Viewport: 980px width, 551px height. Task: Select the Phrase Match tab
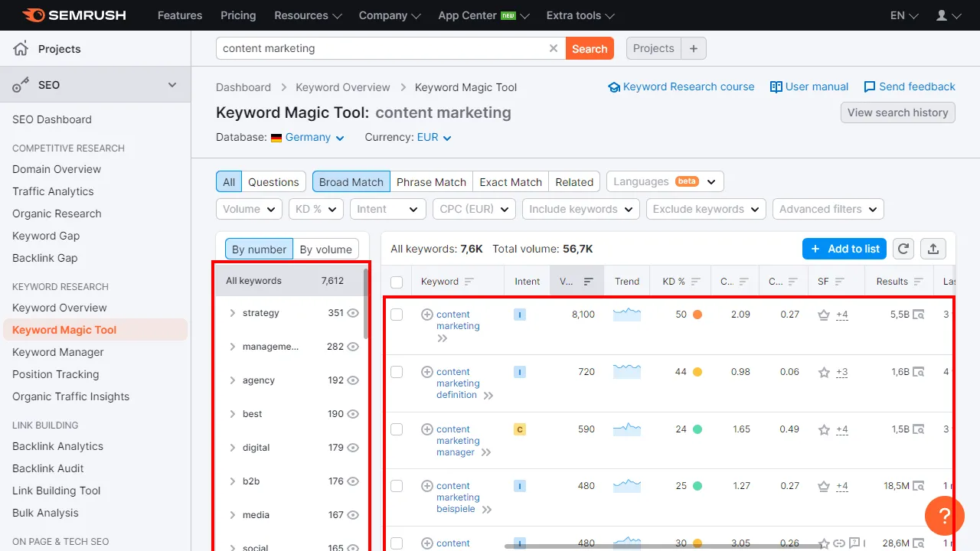coord(431,181)
